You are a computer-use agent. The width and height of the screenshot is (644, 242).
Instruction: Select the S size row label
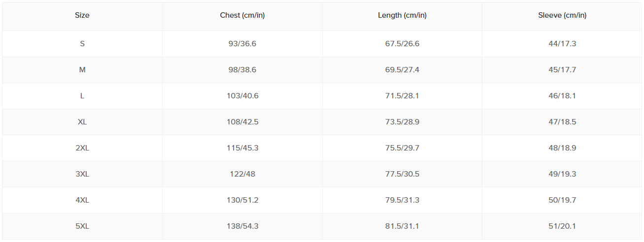coord(82,44)
